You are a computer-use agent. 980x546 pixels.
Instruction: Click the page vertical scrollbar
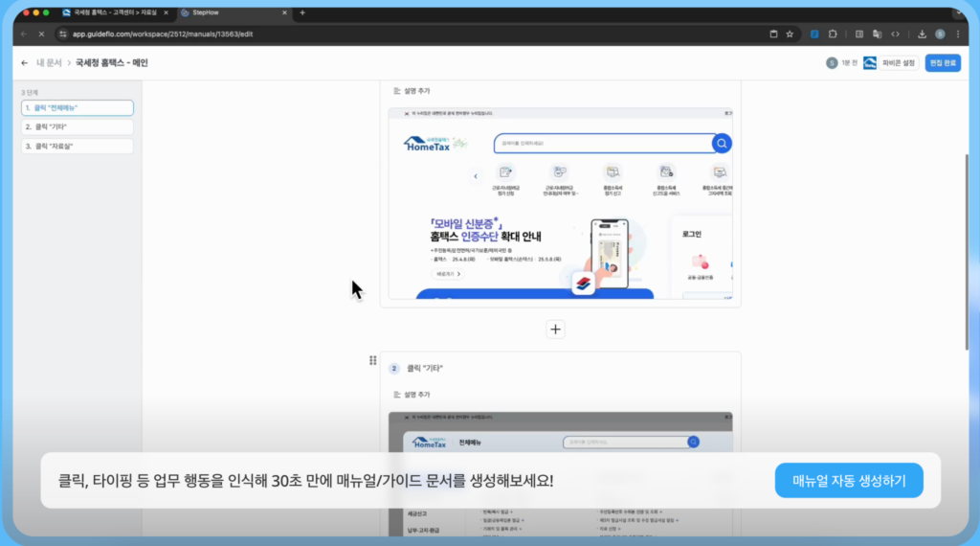(x=967, y=252)
